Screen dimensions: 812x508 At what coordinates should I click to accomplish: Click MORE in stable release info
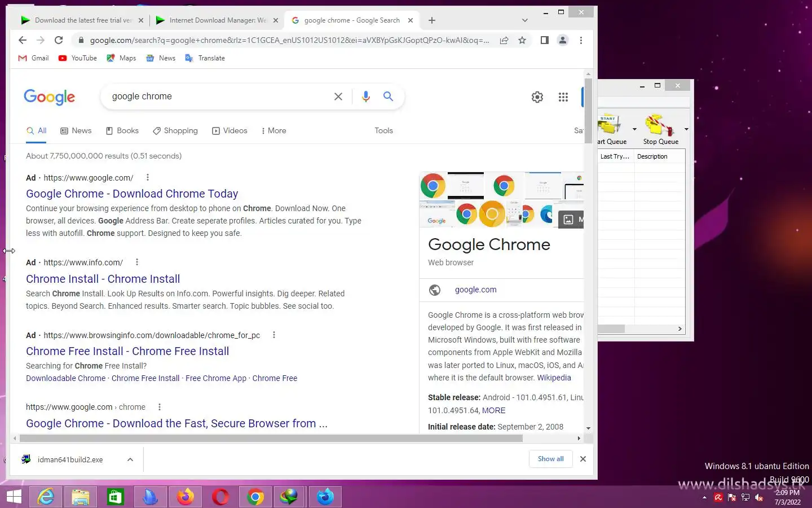tap(493, 410)
